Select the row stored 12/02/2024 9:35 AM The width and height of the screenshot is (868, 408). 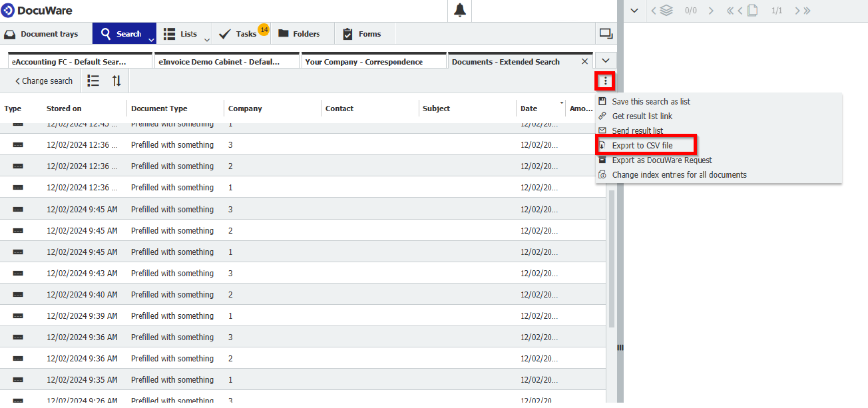coord(303,379)
